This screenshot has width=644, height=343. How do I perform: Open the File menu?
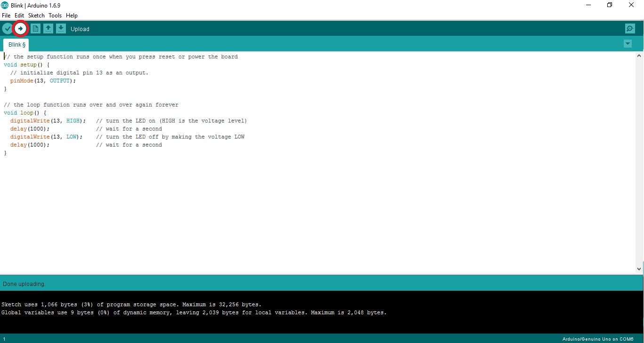[x=6, y=15]
